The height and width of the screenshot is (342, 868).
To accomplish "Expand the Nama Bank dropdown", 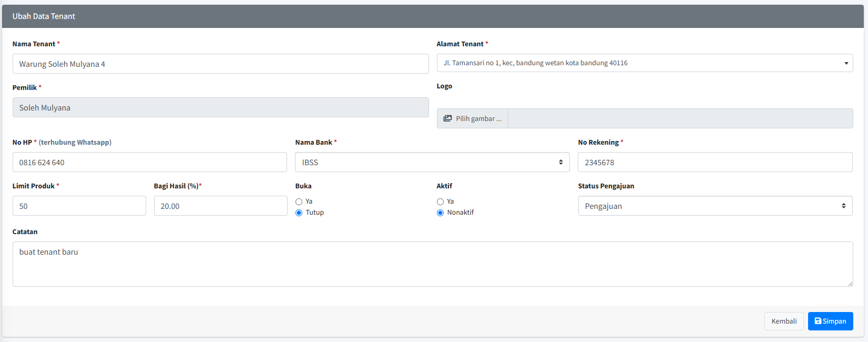I will pyautogui.click(x=432, y=162).
